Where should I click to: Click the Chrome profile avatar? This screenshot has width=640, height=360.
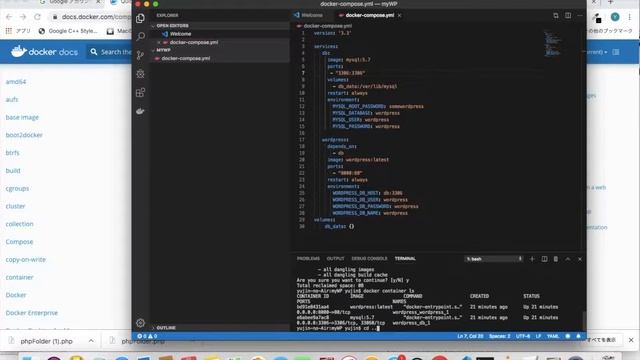tap(615, 17)
